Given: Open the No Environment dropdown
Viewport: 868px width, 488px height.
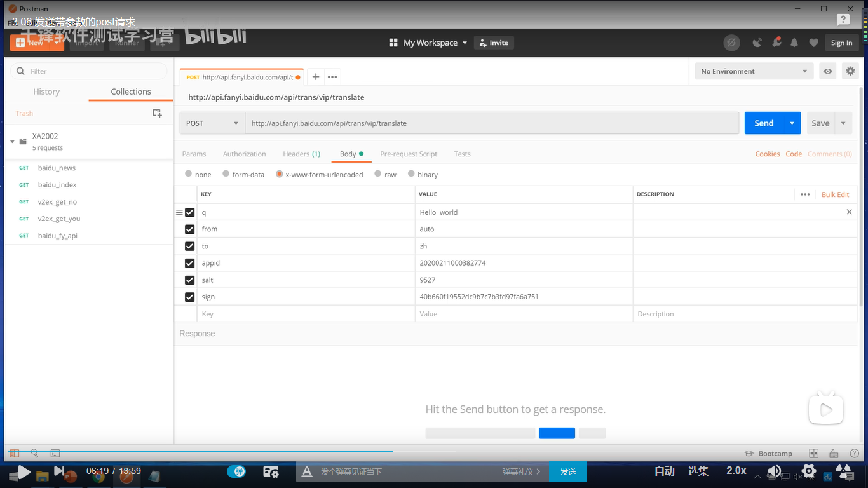Looking at the screenshot, I should point(754,71).
